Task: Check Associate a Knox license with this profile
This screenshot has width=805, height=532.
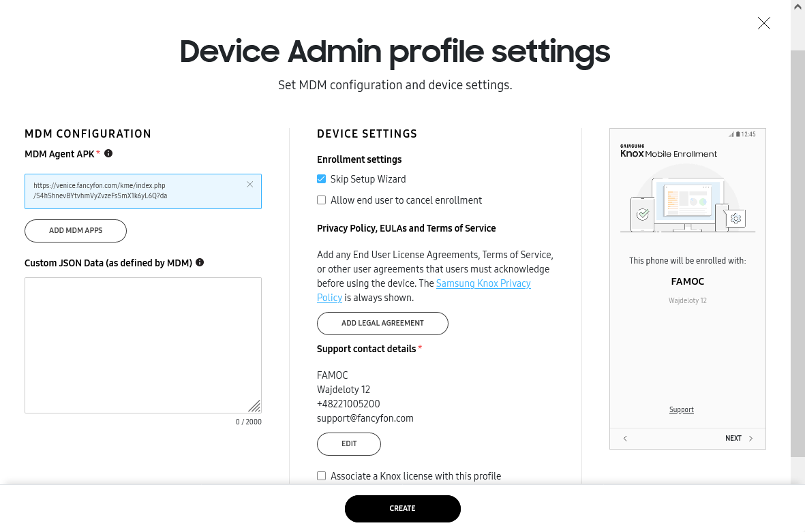Action: click(x=321, y=476)
